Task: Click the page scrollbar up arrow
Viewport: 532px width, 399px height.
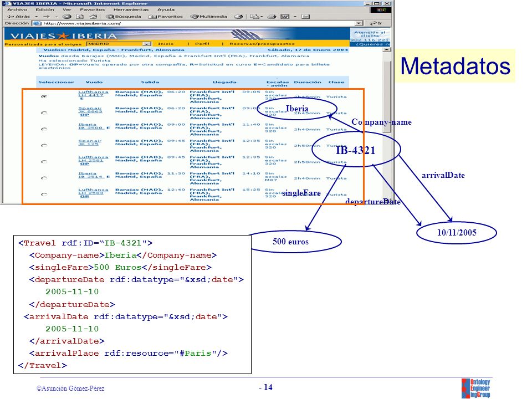Action: tap(387, 50)
